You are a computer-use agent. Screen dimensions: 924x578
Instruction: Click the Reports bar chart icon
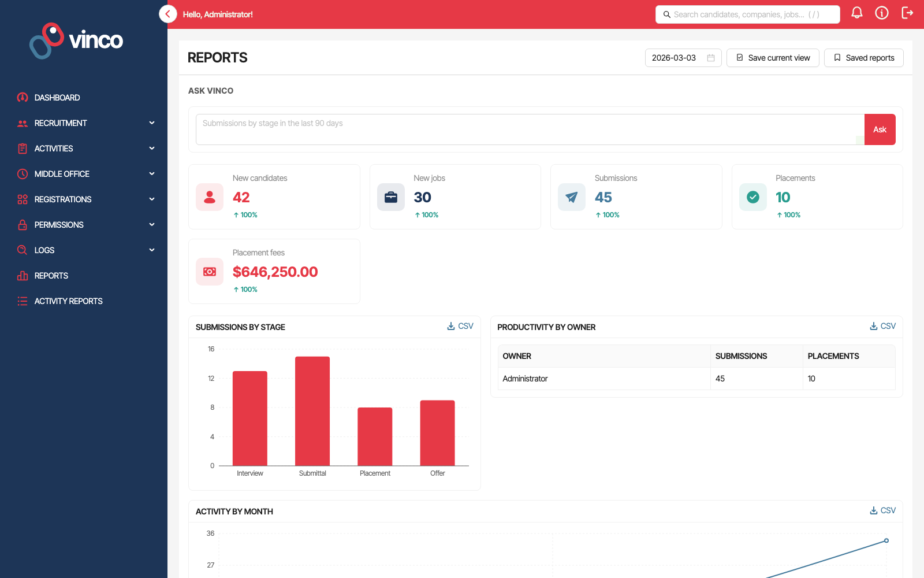coord(23,276)
